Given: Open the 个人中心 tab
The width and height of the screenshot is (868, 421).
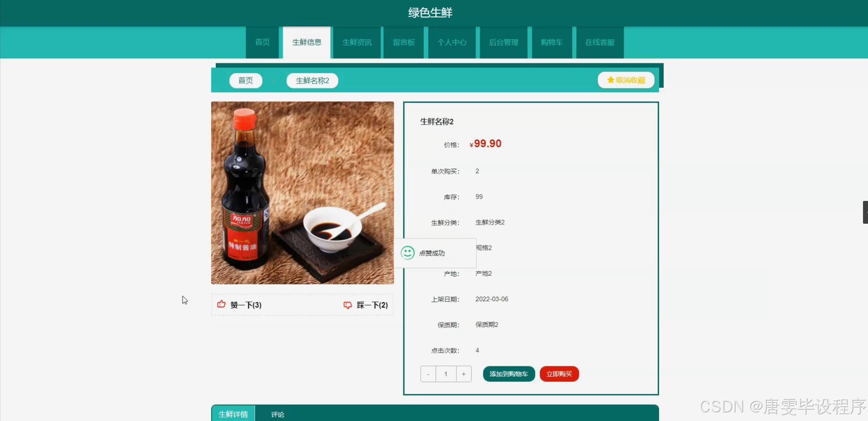Looking at the screenshot, I should (452, 42).
